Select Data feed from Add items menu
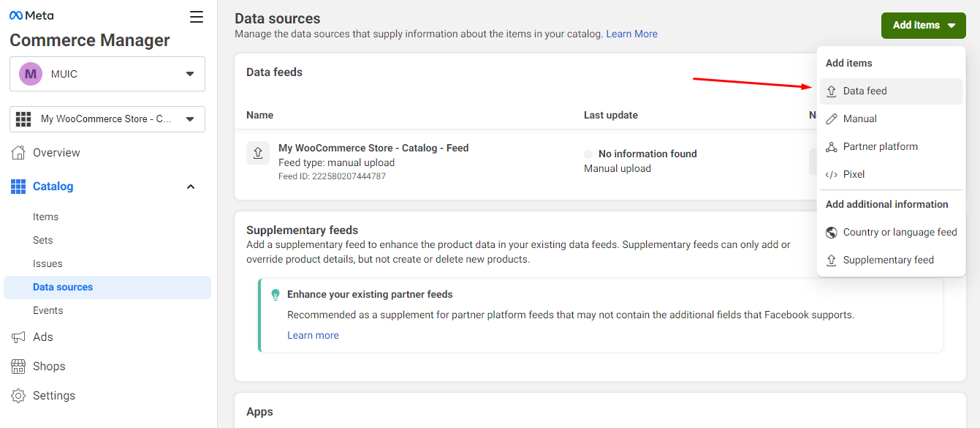The width and height of the screenshot is (980, 428). coord(891,91)
